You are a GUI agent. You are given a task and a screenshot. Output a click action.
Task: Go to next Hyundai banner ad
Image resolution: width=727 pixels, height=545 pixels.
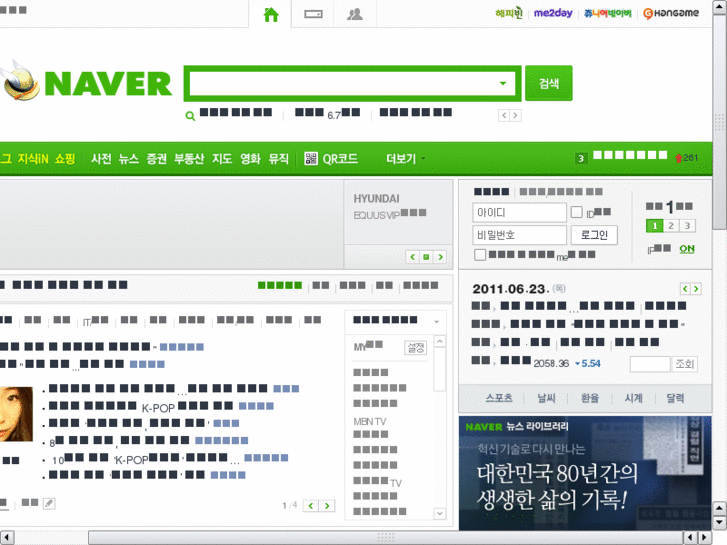(440, 256)
